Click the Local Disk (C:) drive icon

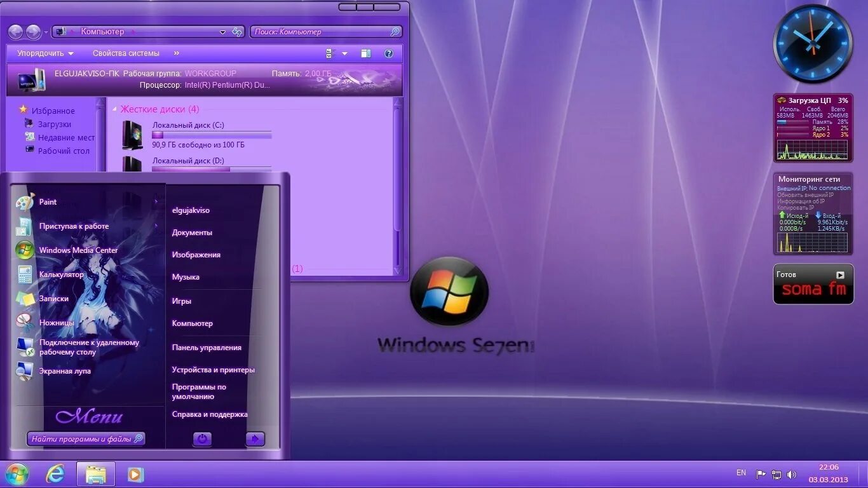[132, 135]
